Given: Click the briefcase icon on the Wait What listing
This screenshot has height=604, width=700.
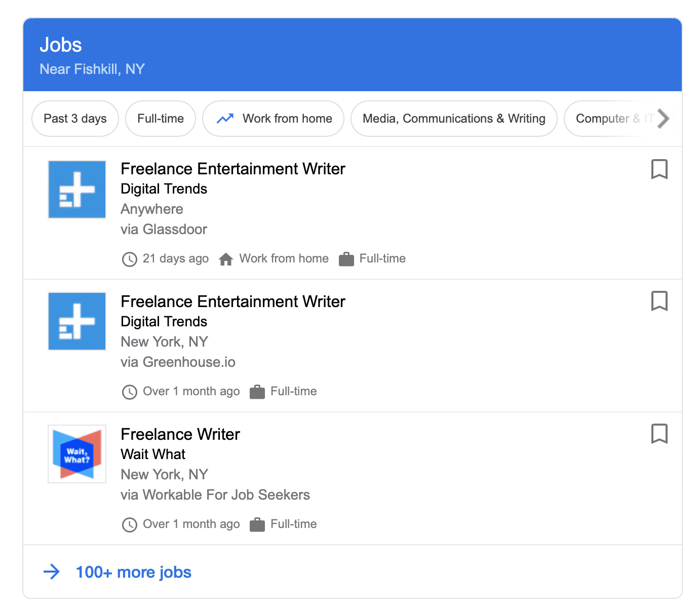Looking at the screenshot, I should [x=257, y=524].
